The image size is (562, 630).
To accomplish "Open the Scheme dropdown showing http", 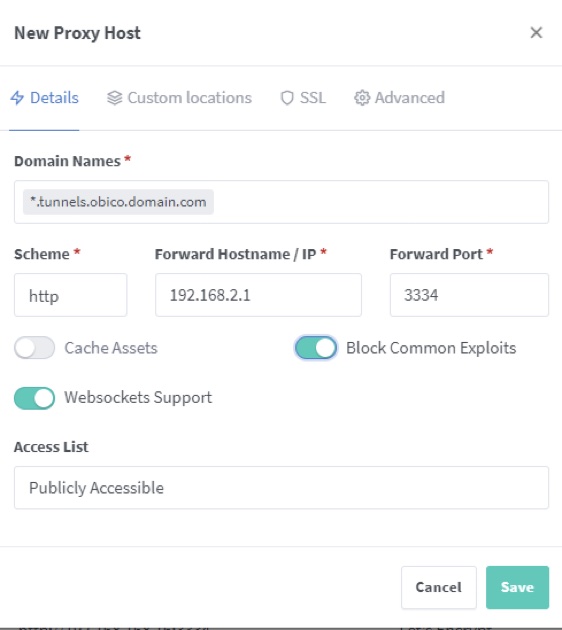I will [x=71, y=295].
